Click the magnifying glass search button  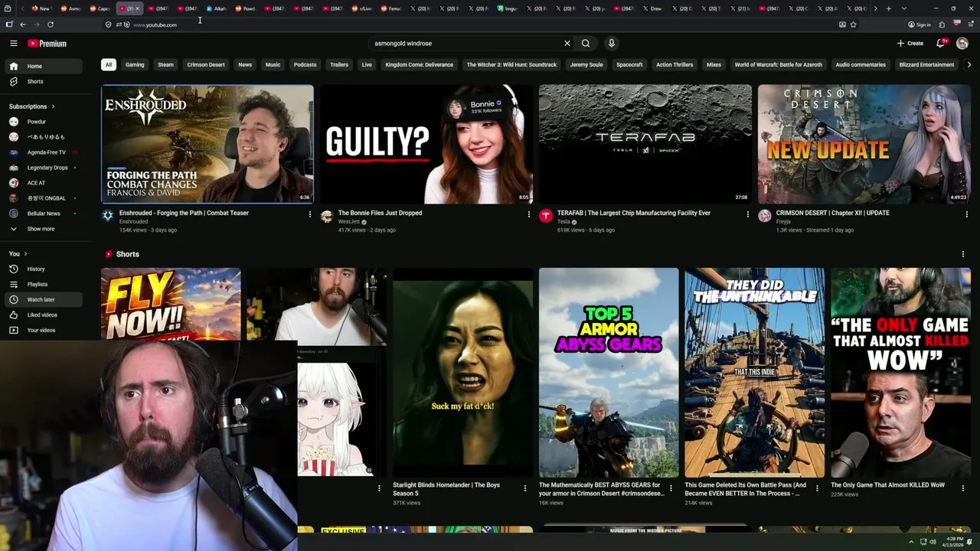[x=586, y=44]
